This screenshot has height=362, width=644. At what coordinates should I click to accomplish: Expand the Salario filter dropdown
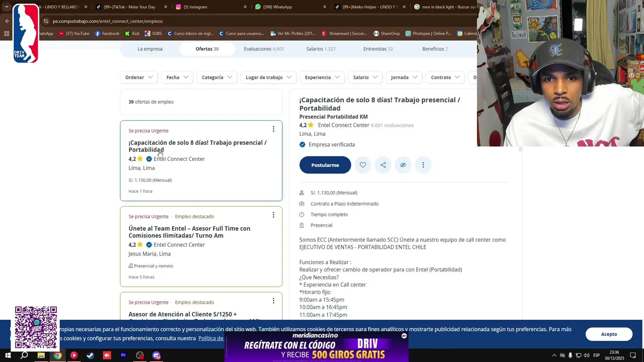click(x=365, y=77)
